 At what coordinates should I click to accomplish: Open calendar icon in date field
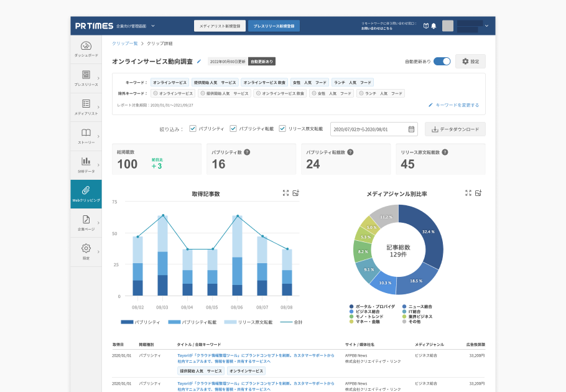pos(411,129)
